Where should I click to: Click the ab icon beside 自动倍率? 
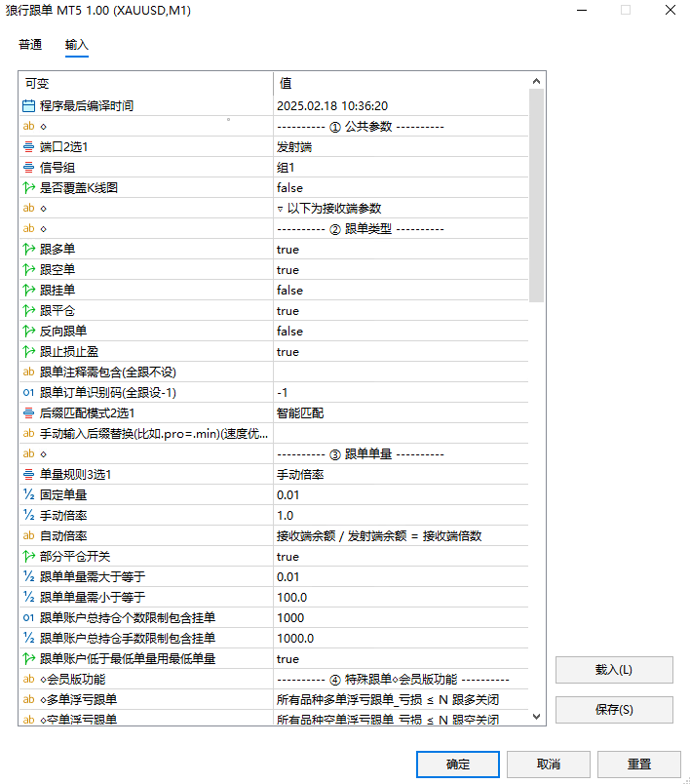click(x=29, y=536)
